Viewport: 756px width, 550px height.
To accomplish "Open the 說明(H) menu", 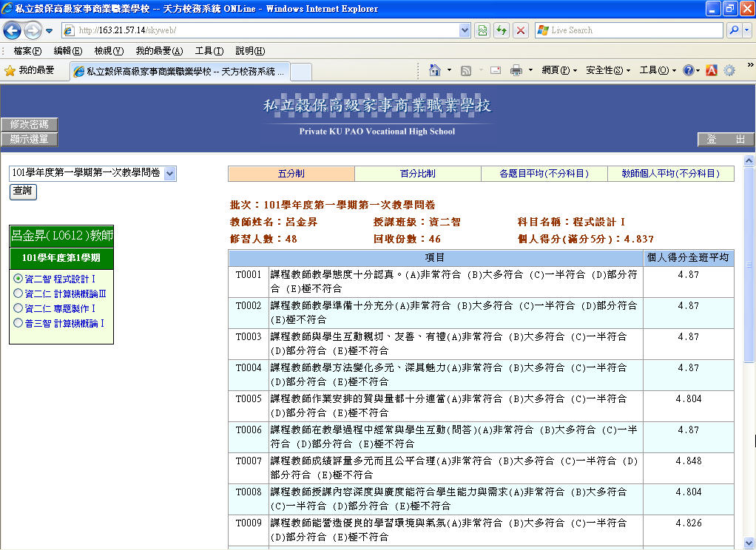I will pos(250,50).
